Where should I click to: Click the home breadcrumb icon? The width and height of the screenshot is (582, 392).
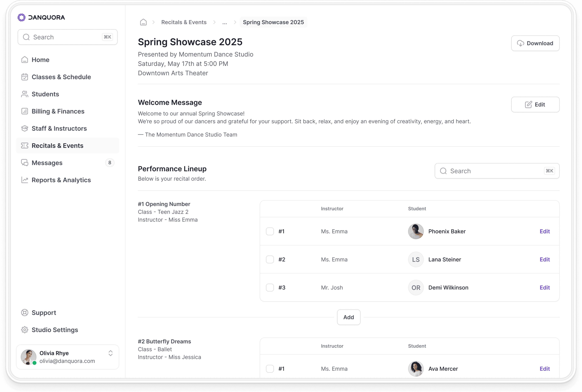pos(143,22)
